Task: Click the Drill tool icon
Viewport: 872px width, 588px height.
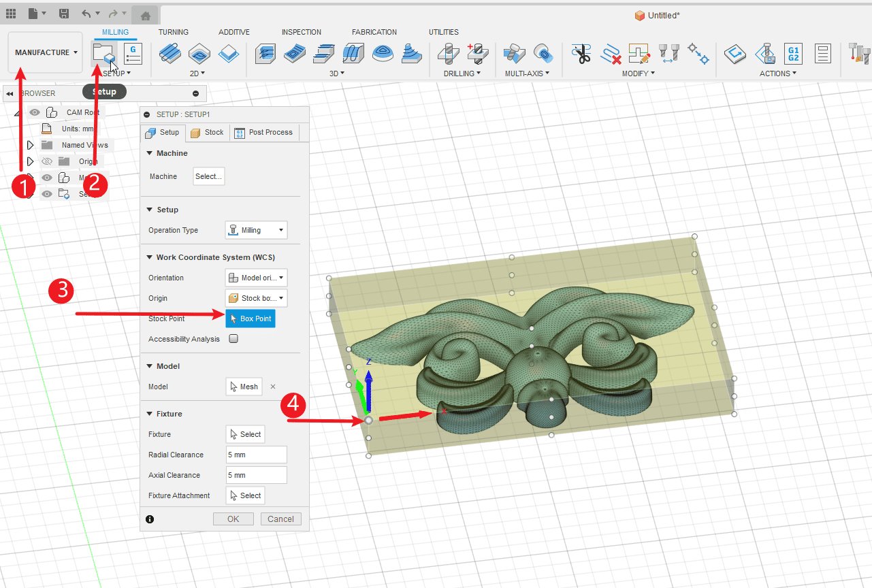Action: [x=448, y=53]
